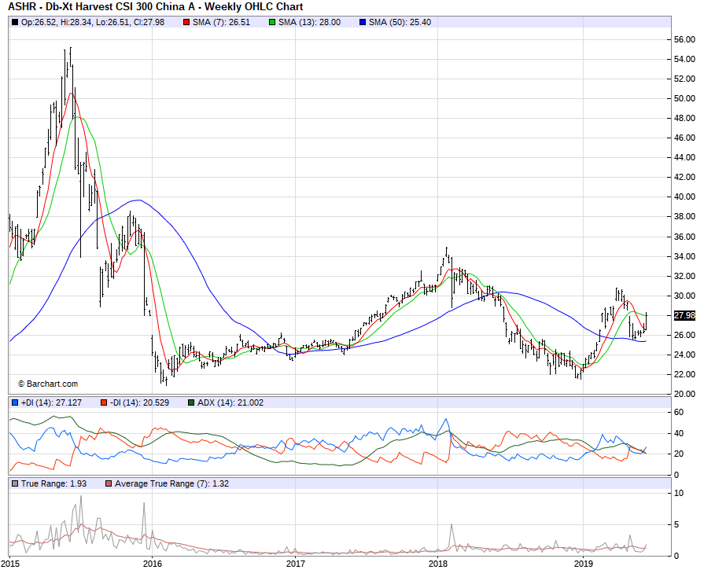
Task: Click the 30.00 price axis label
Action: (684, 296)
